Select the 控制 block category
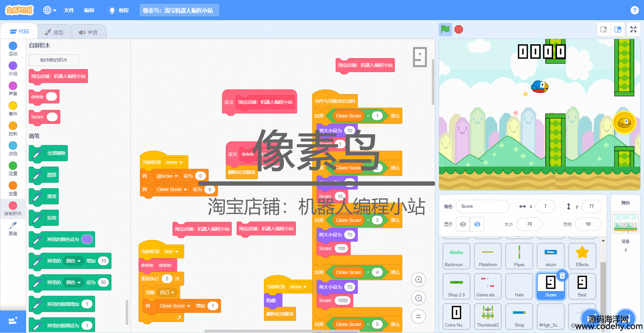Viewport: 644px width, 333px height. click(13, 128)
